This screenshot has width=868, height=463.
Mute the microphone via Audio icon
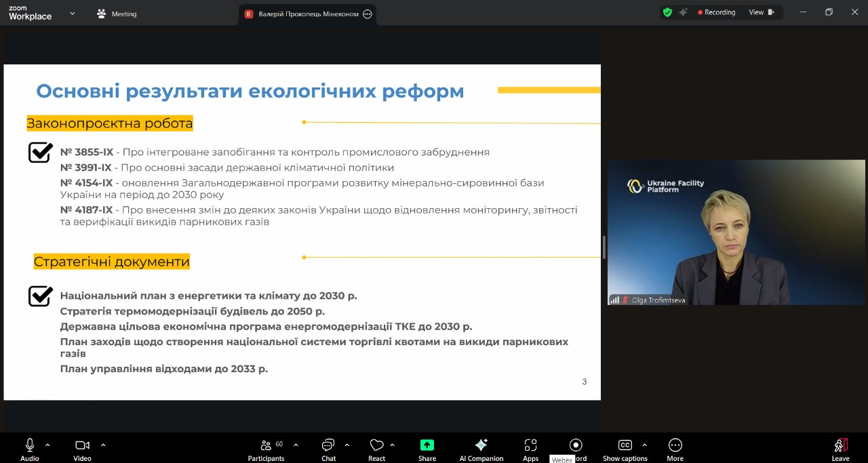coord(29,445)
